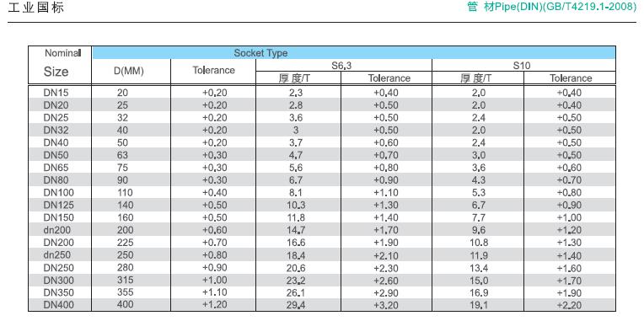Screen dimensions: 644x321
Task: Click the DN100 row label
Action: (x=57, y=193)
